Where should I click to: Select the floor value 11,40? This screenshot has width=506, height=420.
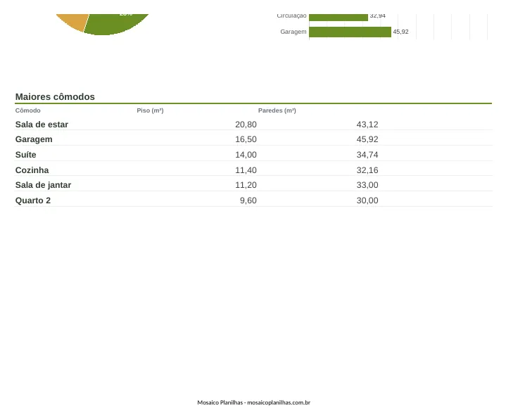(246, 170)
